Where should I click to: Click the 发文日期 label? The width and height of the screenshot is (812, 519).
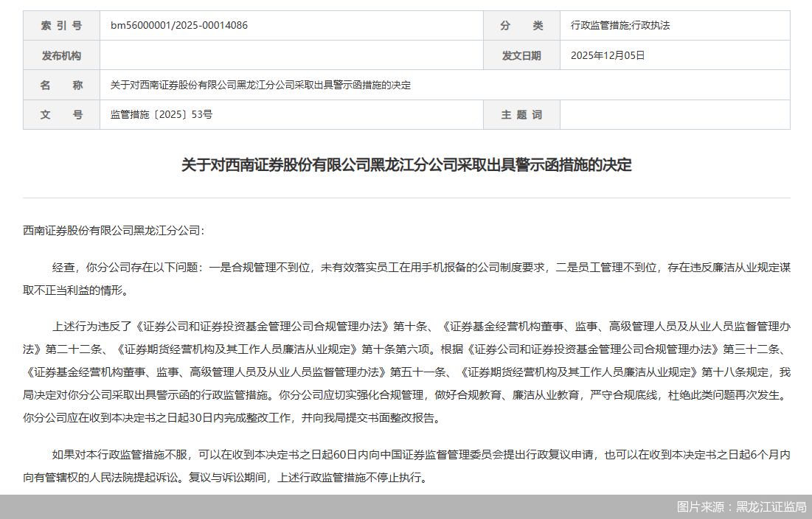pyautogui.click(x=522, y=55)
